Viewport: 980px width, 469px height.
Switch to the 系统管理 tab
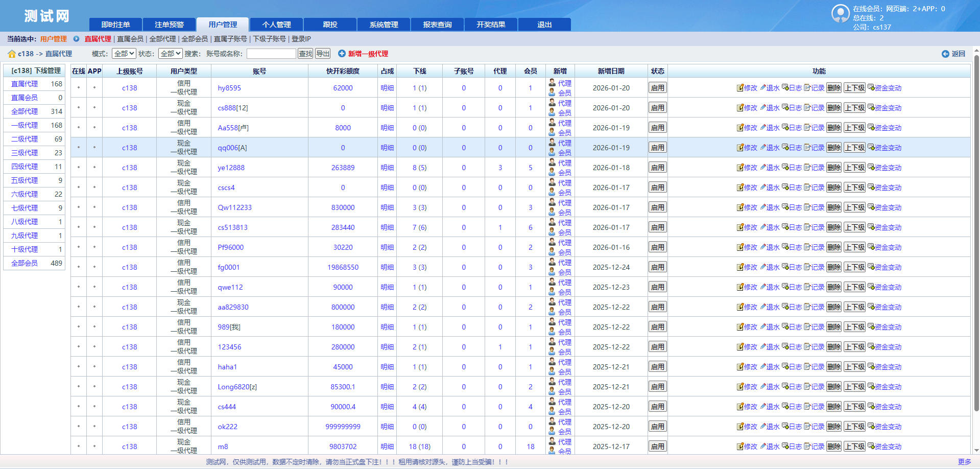tap(384, 25)
